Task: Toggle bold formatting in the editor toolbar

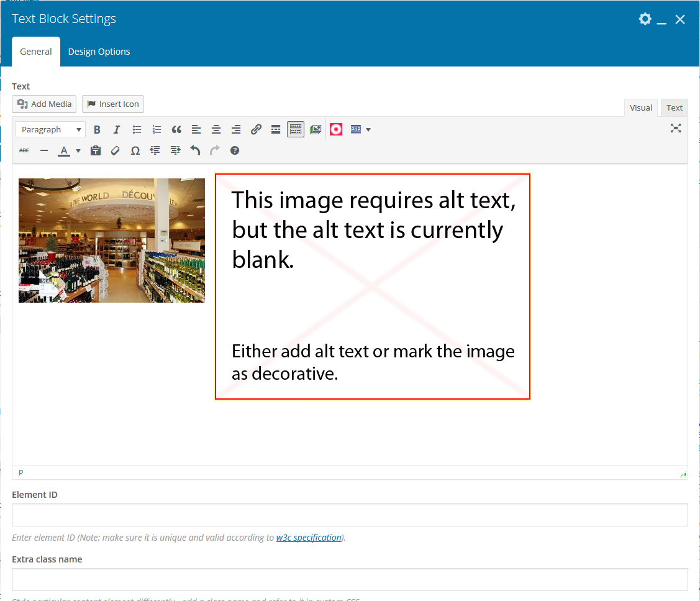Action: 97,130
